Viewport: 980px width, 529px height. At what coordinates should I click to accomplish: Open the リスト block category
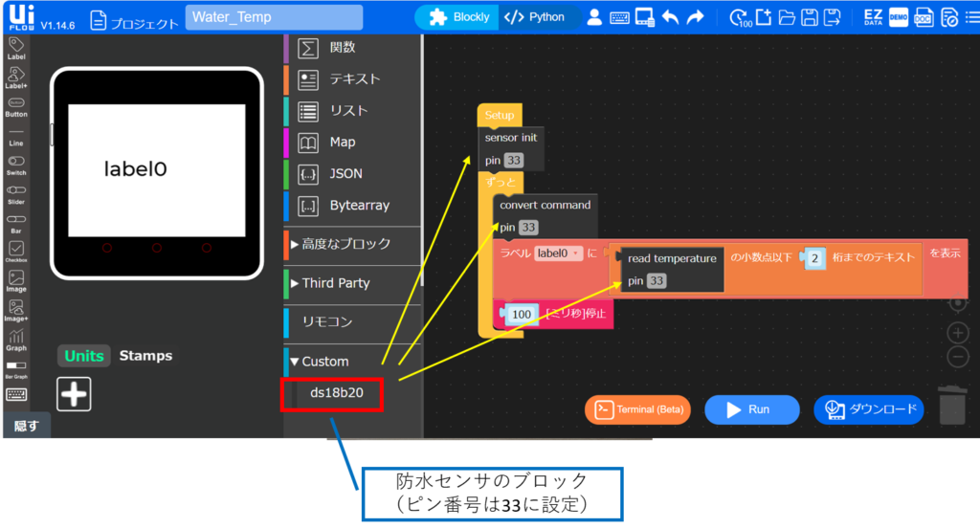(353, 111)
